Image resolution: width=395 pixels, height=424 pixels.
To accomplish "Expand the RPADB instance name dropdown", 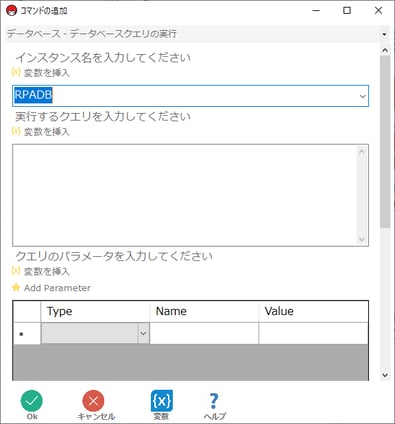I will pyautogui.click(x=362, y=96).
